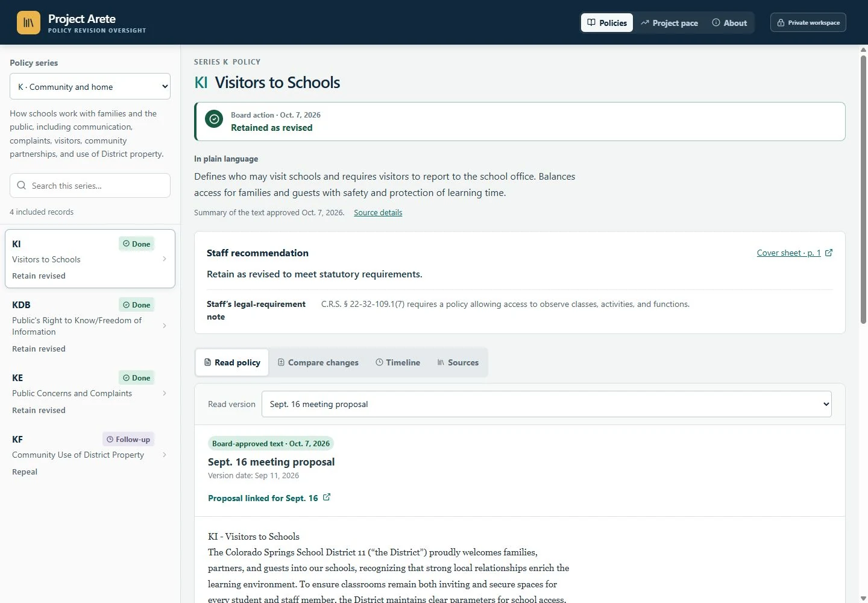Viewport: 868px width, 603px height.
Task: Click the Done badge on the KI record
Action: pos(137,244)
